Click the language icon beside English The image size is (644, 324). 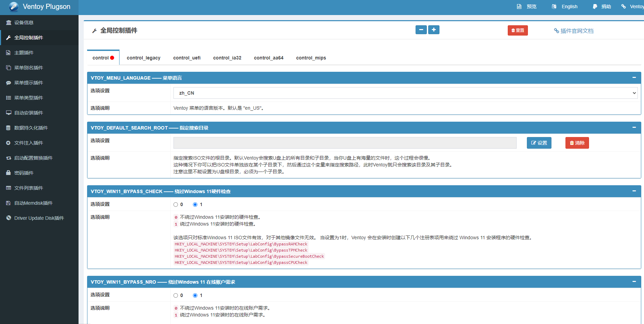click(x=554, y=6)
